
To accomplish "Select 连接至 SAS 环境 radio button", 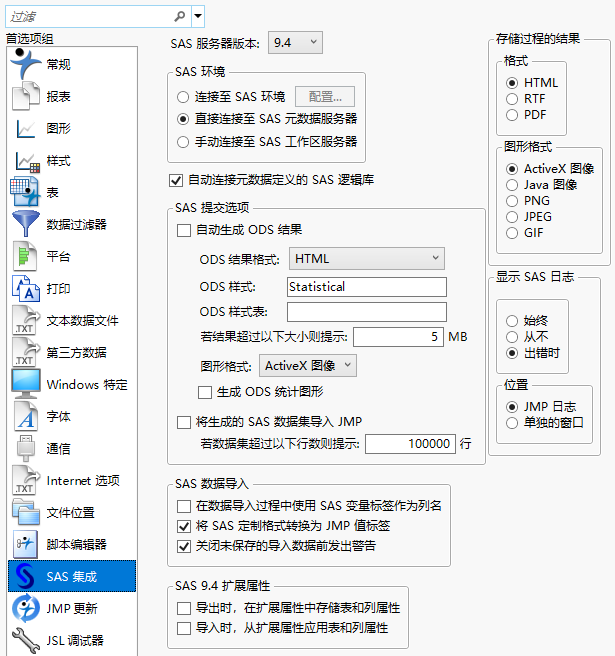I will (183, 97).
